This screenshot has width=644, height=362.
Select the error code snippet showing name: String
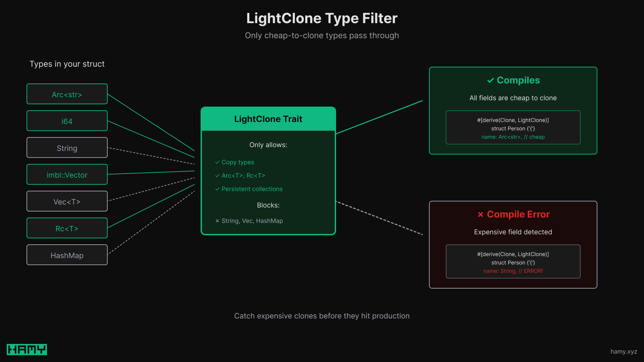tap(513, 271)
